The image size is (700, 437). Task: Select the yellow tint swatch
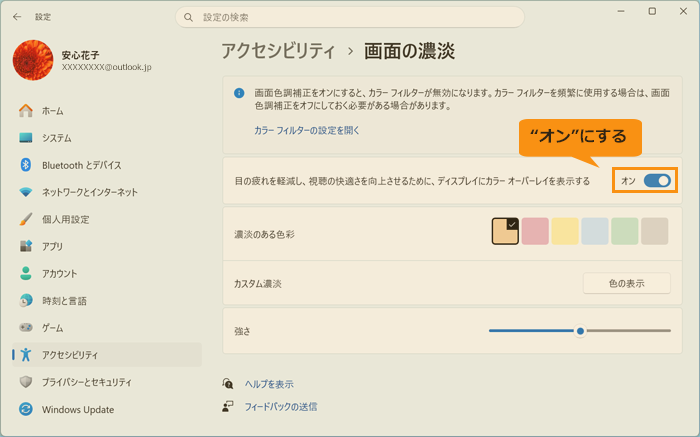[565, 231]
